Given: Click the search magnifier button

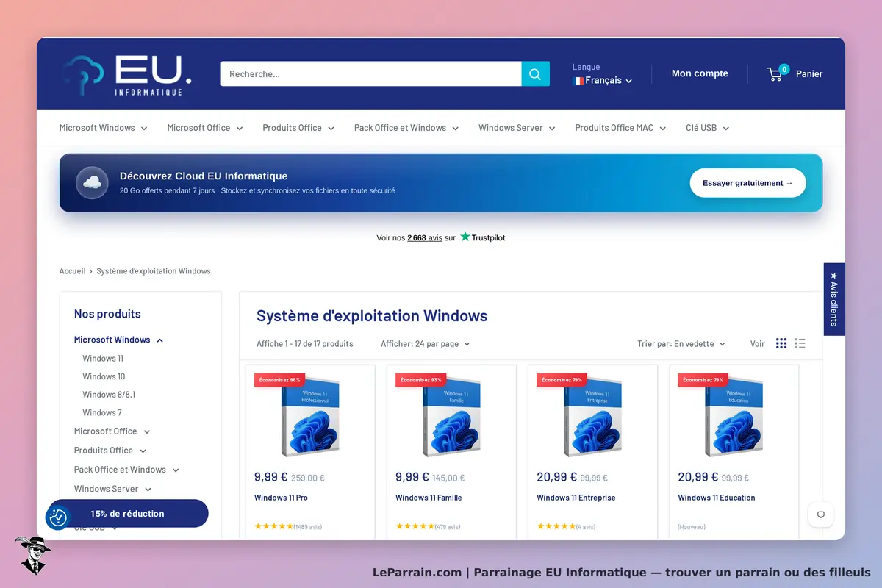Looking at the screenshot, I should click(535, 73).
